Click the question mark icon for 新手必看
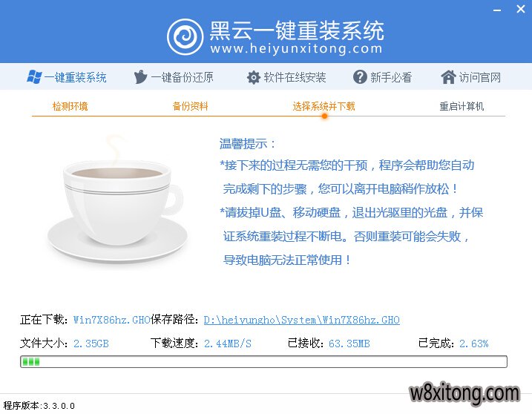532x414 pixels. tap(360, 77)
